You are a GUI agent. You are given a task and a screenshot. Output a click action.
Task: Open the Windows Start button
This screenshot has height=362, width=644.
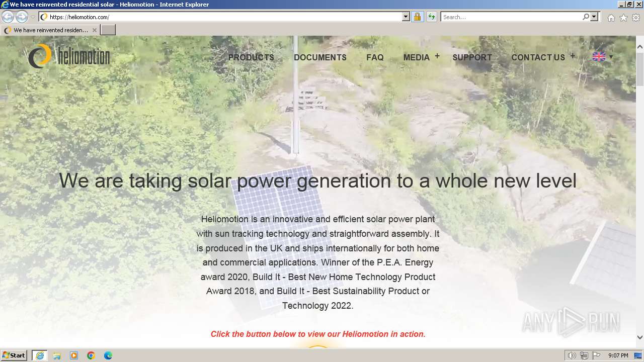(14, 355)
